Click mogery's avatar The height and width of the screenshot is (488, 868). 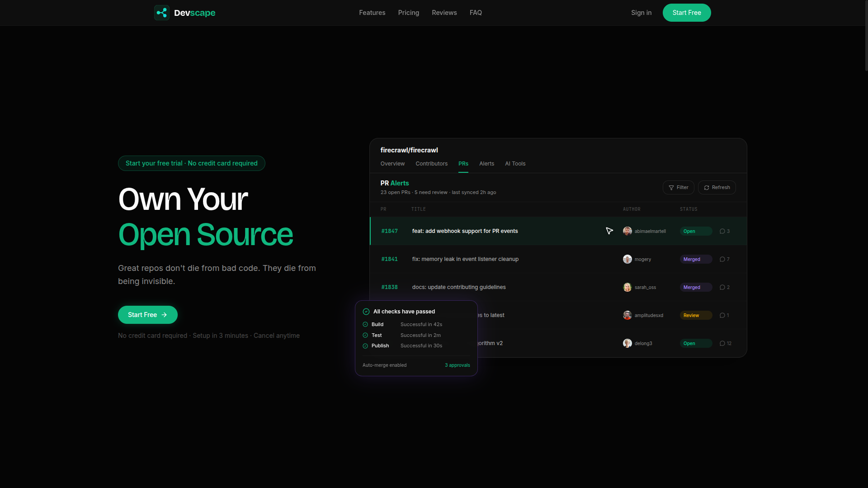[627, 259]
